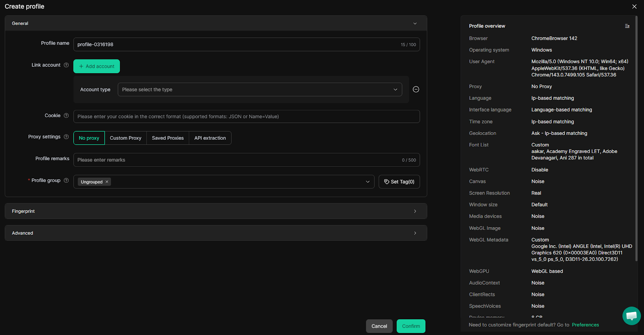Open the Preferences link

(x=585, y=325)
